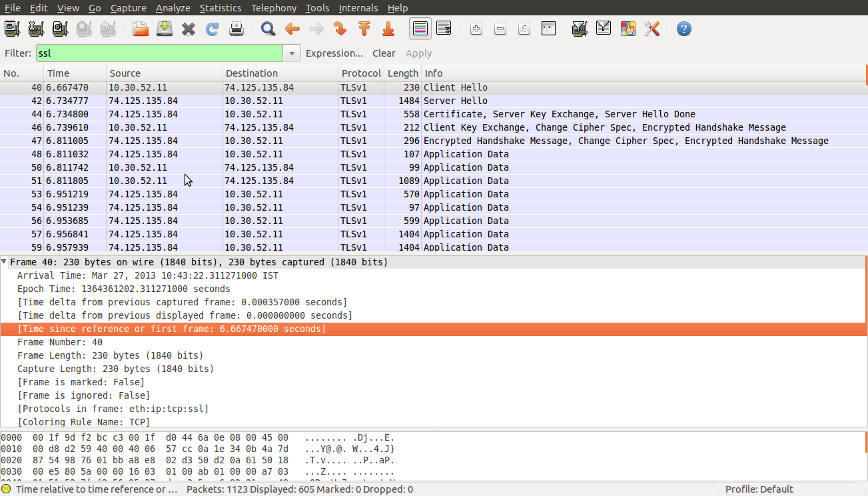The image size is (868, 496).
Task: Open the Statistics menu
Action: coord(220,7)
